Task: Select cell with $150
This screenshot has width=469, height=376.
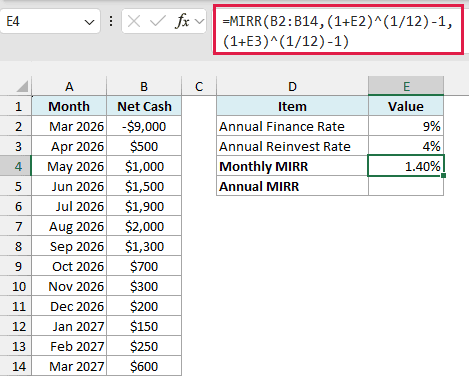Action: click(144, 326)
